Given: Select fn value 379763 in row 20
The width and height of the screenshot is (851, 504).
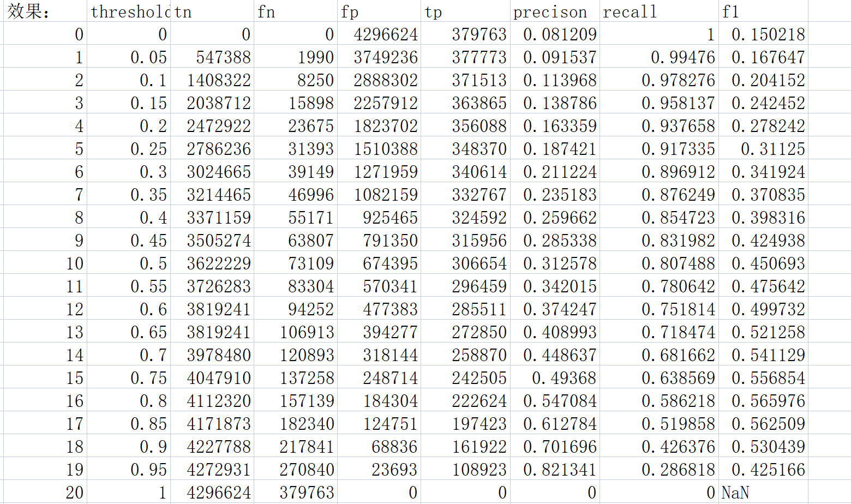Looking at the screenshot, I should [x=296, y=492].
